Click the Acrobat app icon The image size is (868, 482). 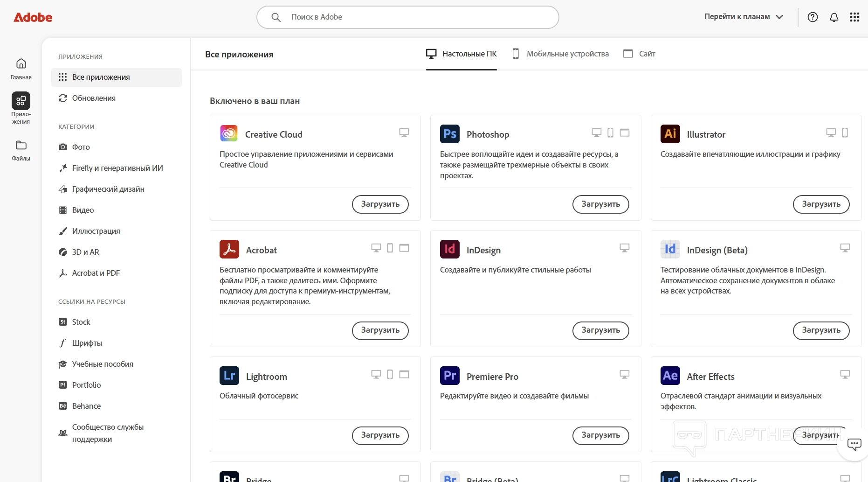[x=229, y=250]
